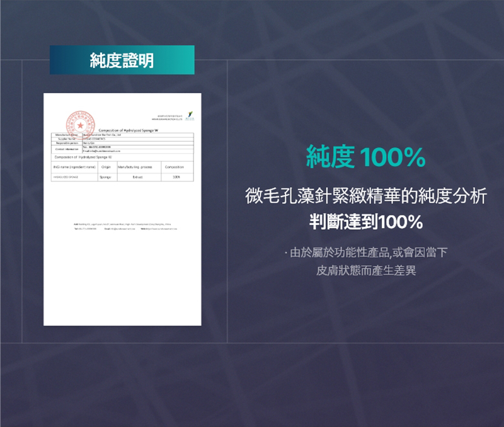
Task: Click the Responsible person row label
Action: (67, 143)
